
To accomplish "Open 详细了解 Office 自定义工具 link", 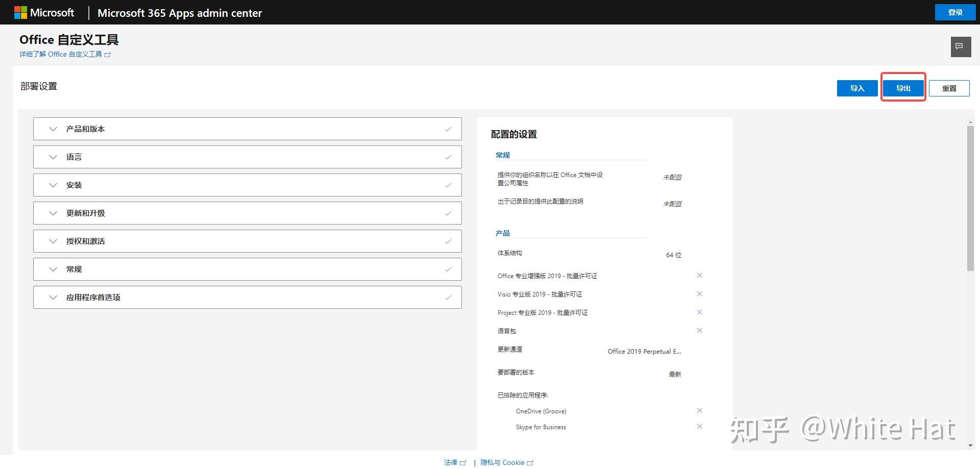I will 65,54.
